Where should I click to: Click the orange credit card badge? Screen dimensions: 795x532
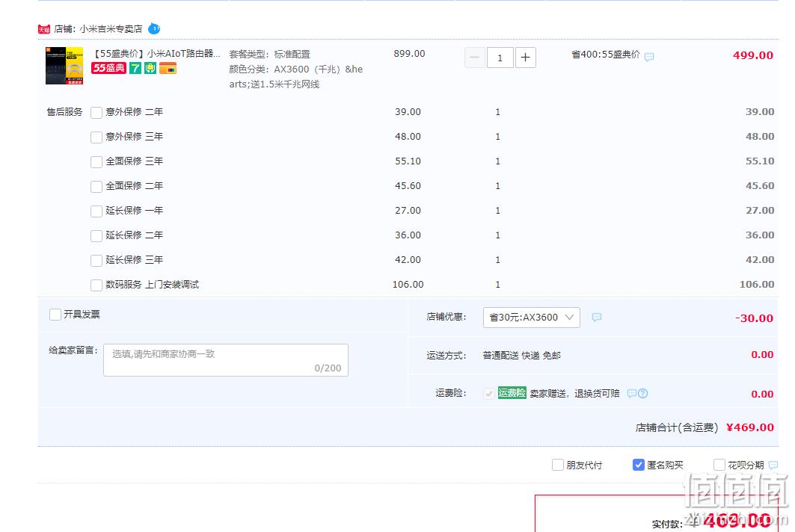click(x=168, y=68)
